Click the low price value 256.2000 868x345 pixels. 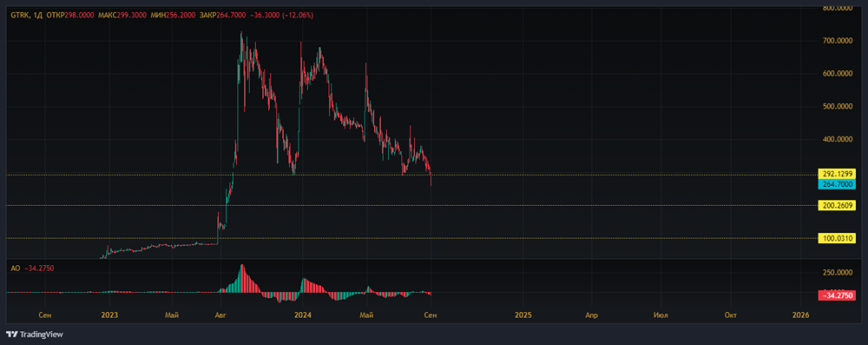pos(180,16)
